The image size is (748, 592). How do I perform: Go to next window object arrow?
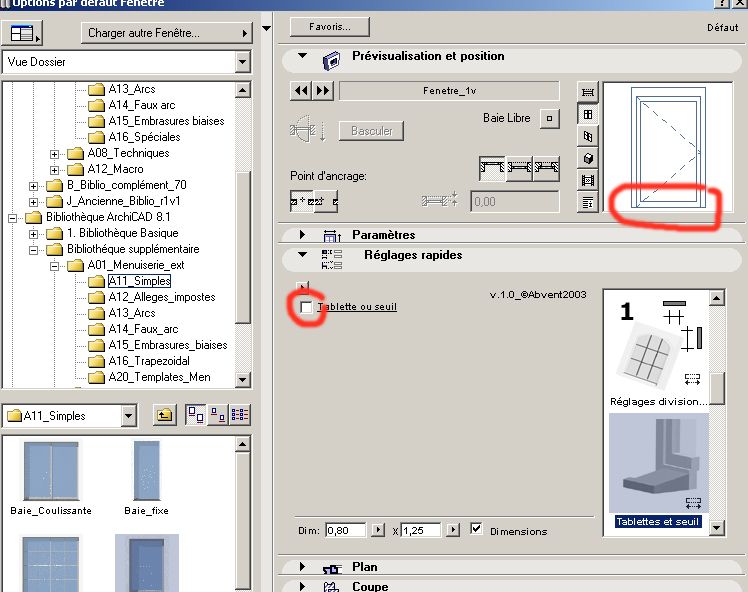(x=323, y=91)
